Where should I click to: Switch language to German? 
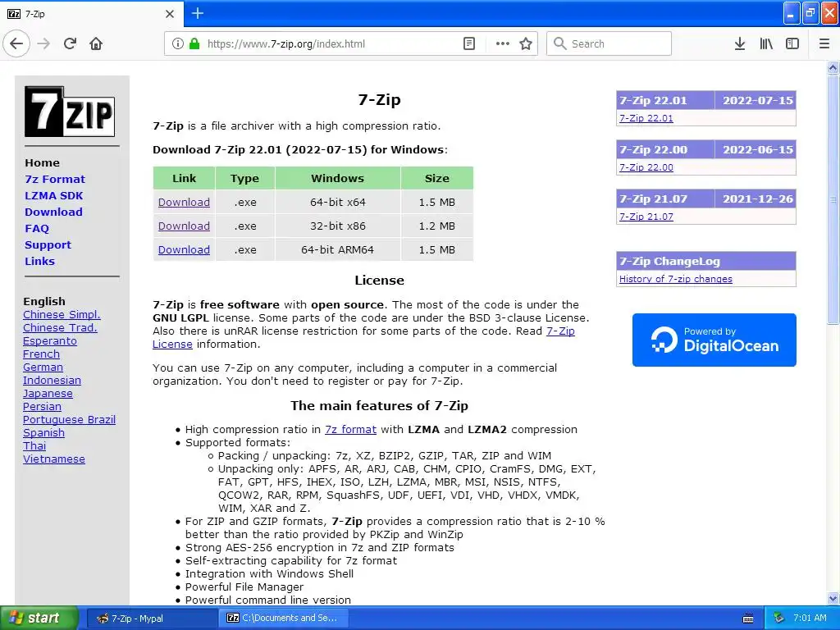coord(43,367)
